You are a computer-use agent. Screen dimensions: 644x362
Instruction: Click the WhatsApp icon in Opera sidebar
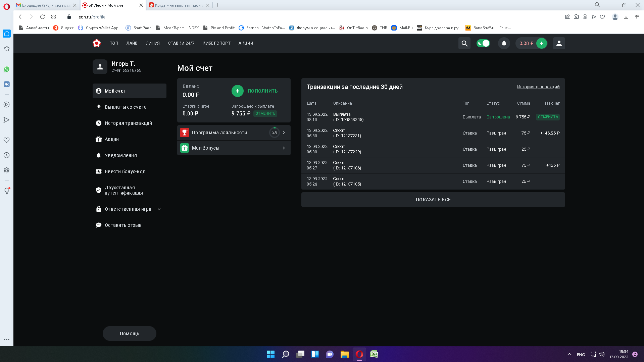point(7,69)
